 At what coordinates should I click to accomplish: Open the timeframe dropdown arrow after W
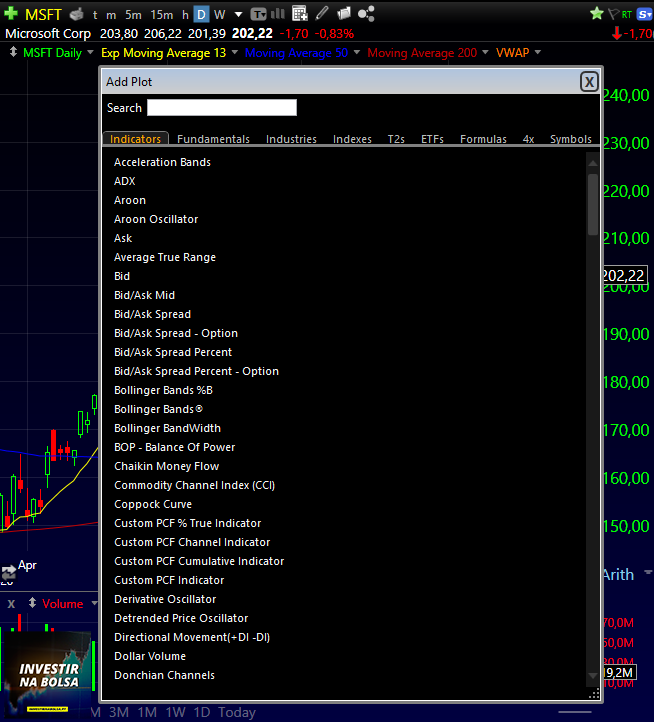coord(238,15)
